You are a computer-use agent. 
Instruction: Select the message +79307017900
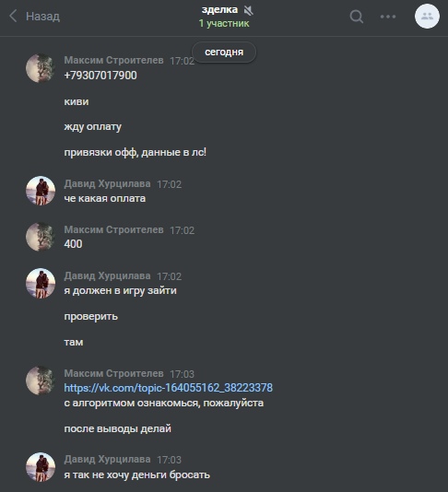click(100, 76)
